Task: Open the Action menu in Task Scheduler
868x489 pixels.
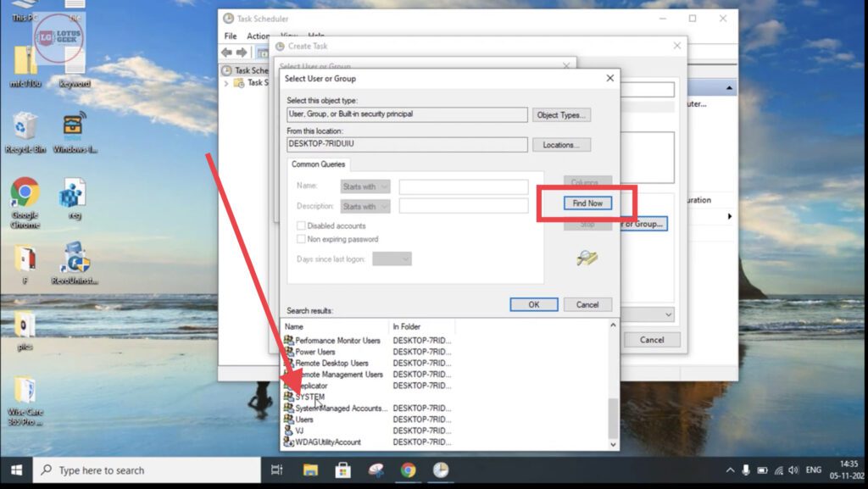Action: pyautogui.click(x=259, y=36)
